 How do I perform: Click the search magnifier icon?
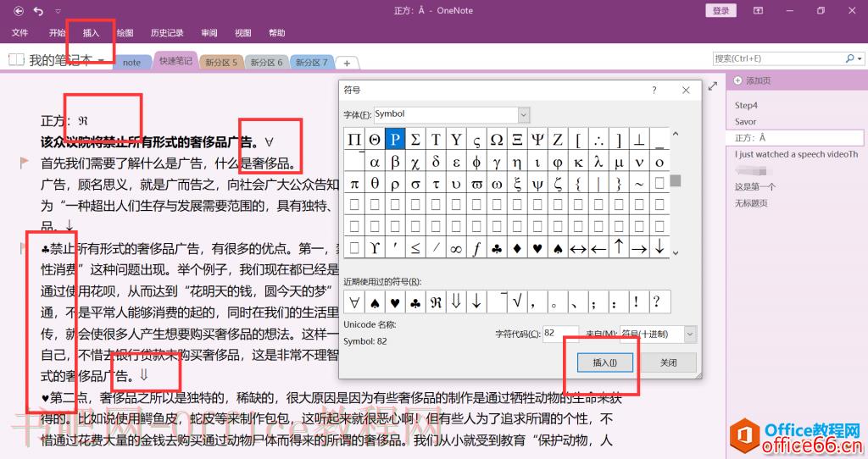click(850, 58)
